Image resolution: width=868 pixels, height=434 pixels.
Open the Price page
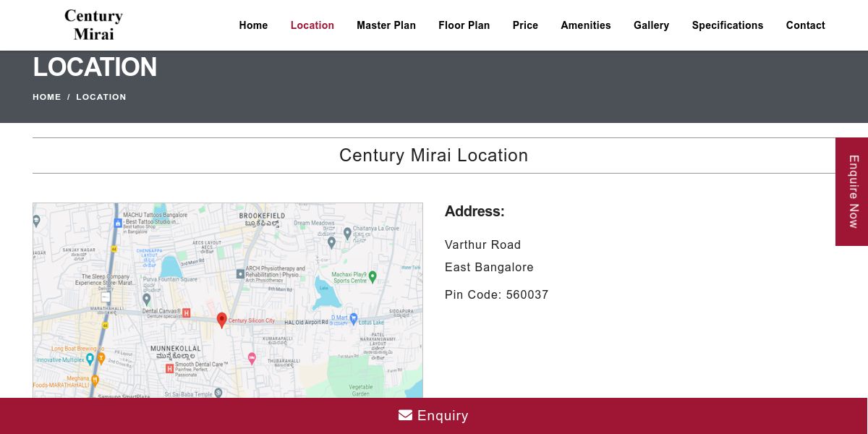pos(525,25)
